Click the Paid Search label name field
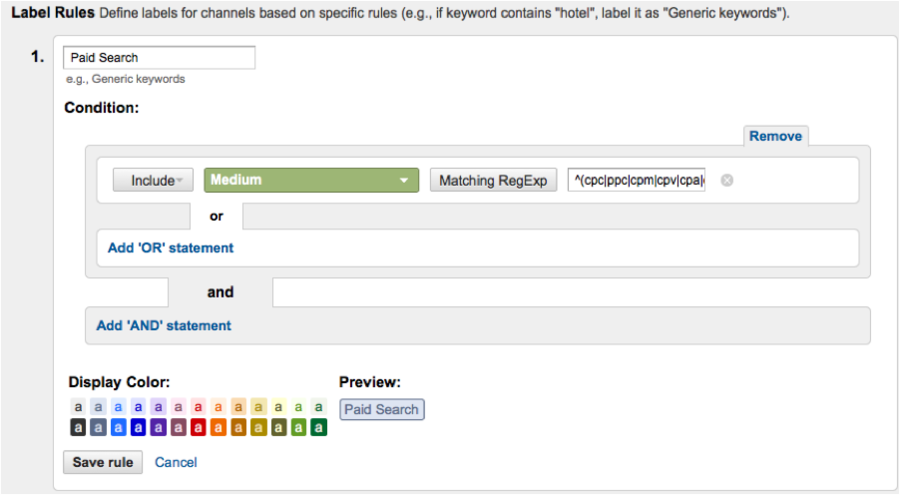This screenshot has width=900, height=495. [x=159, y=58]
